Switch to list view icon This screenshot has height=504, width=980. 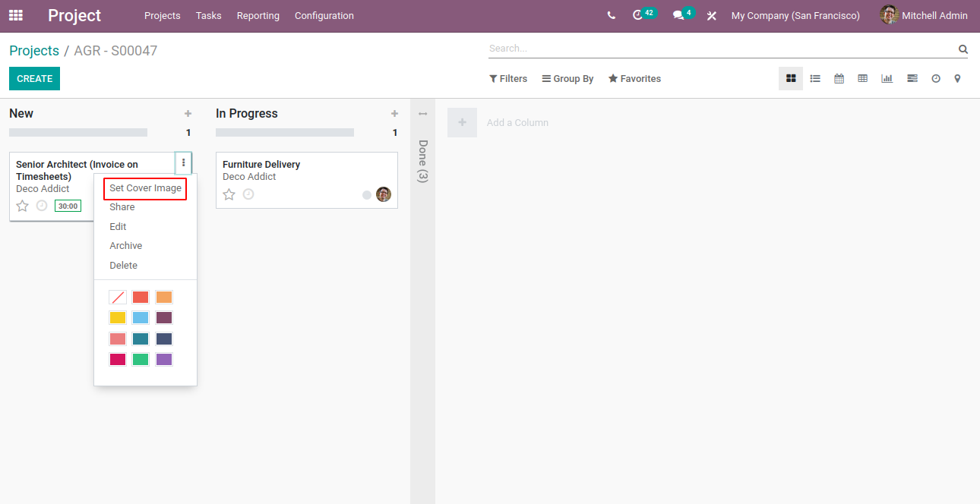(815, 78)
